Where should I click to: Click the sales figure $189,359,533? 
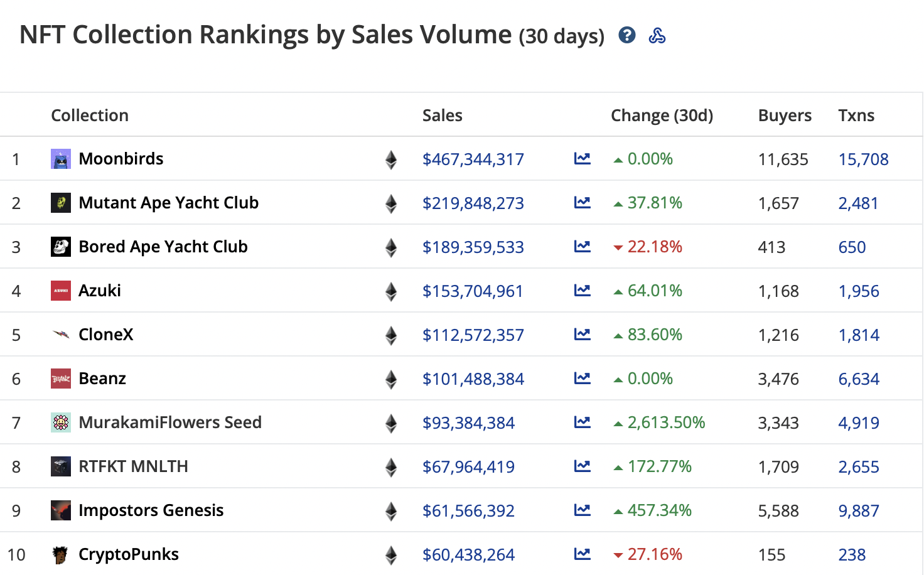coord(473,247)
